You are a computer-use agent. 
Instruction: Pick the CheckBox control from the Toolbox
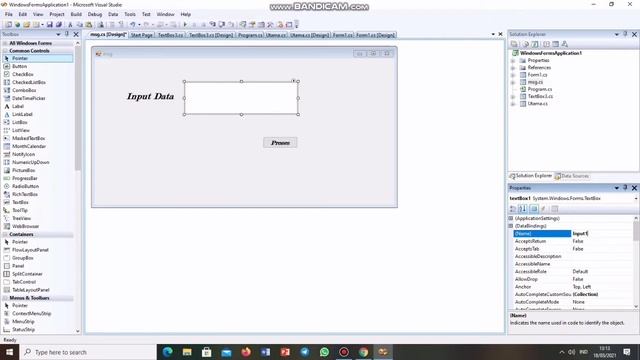(x=22, y=74)
